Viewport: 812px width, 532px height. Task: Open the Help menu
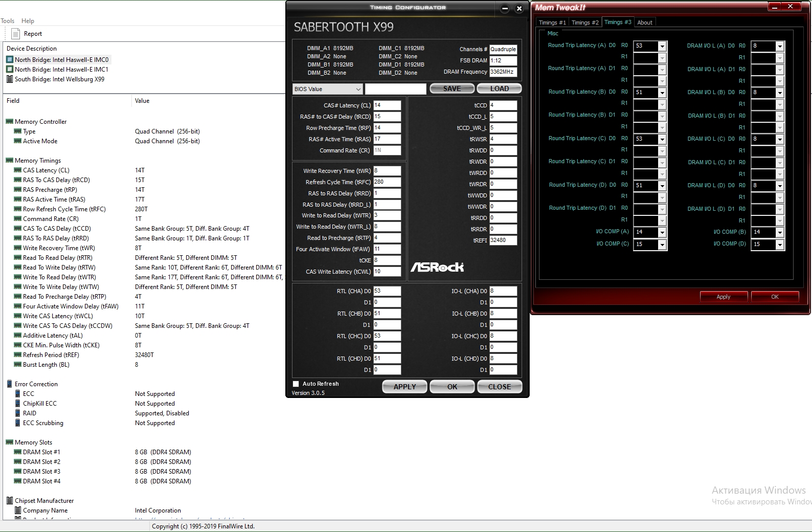(x=28, y=21)
